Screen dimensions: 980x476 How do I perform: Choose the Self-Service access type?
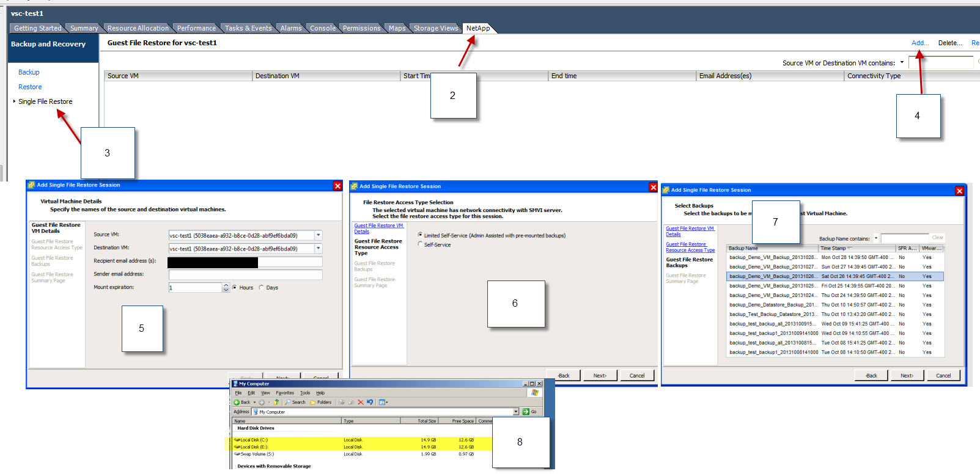pos(420,244)
